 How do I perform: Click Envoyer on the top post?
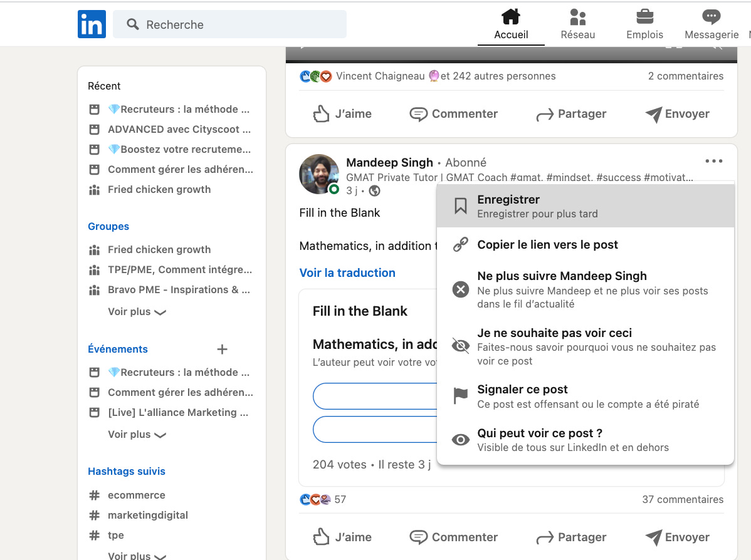pyautogui.click(x=677, y=114)
